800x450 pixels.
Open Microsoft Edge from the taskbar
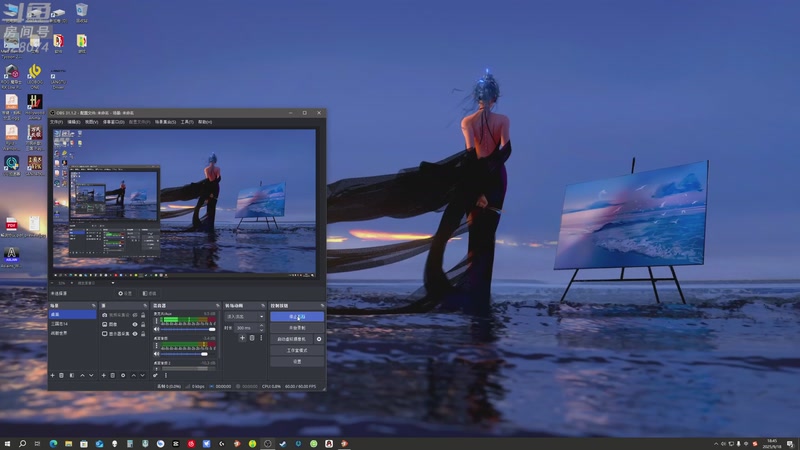pos(53,444)
